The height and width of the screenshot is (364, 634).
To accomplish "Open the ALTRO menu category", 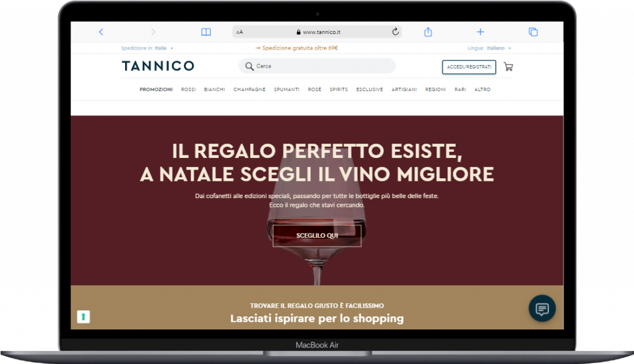I will tap(482, 89).
